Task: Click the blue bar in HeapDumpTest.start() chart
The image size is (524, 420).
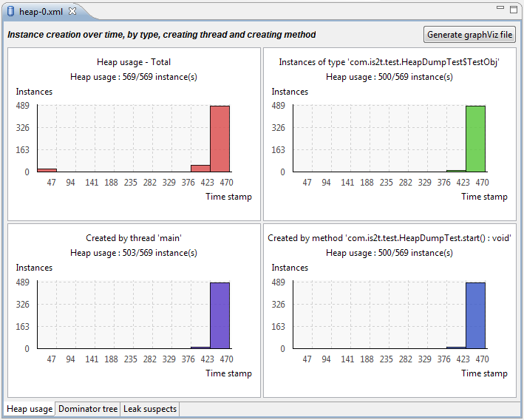Action: [475, 316]
